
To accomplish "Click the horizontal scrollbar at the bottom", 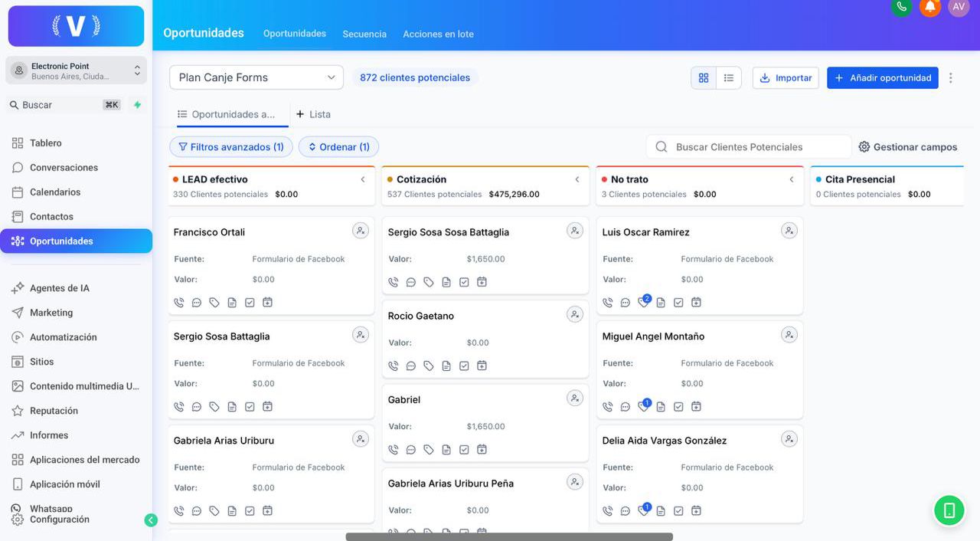I will coord(509,537).
